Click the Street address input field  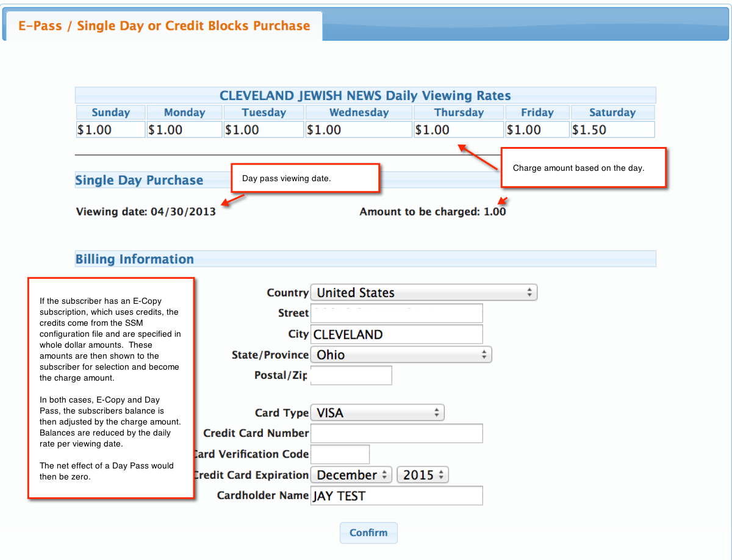(x=396, y=313)
